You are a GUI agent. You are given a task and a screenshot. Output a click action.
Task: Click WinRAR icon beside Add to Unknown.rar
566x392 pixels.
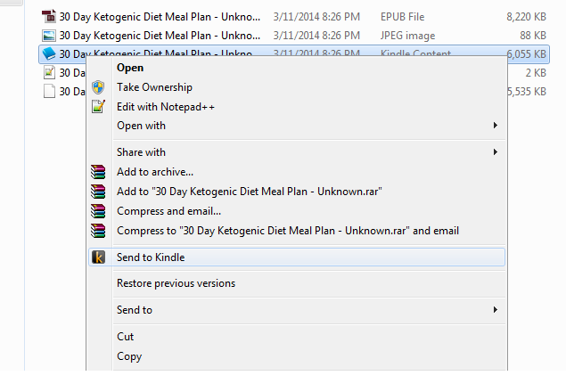pos(98,192)
